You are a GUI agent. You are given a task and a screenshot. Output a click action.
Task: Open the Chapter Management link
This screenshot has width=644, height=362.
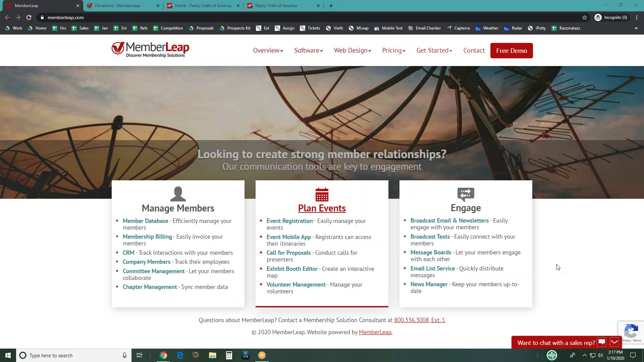(150, 287)
